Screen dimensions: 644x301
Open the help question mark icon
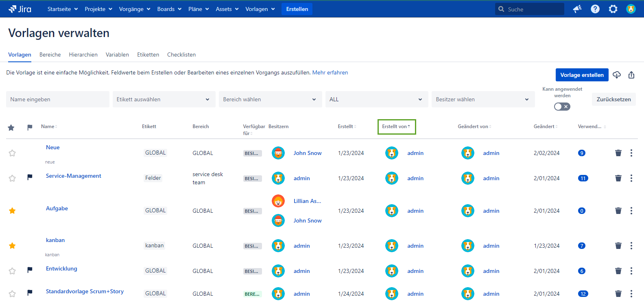595,9
